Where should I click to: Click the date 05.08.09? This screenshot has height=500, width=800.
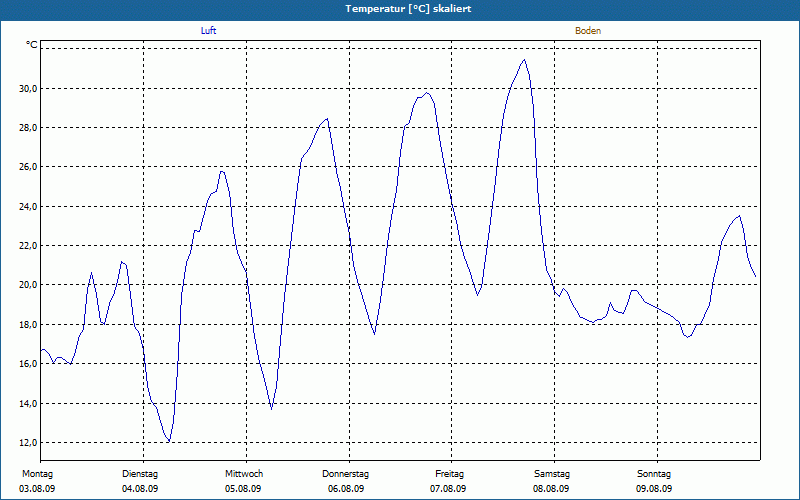click(x=243, y=489)
